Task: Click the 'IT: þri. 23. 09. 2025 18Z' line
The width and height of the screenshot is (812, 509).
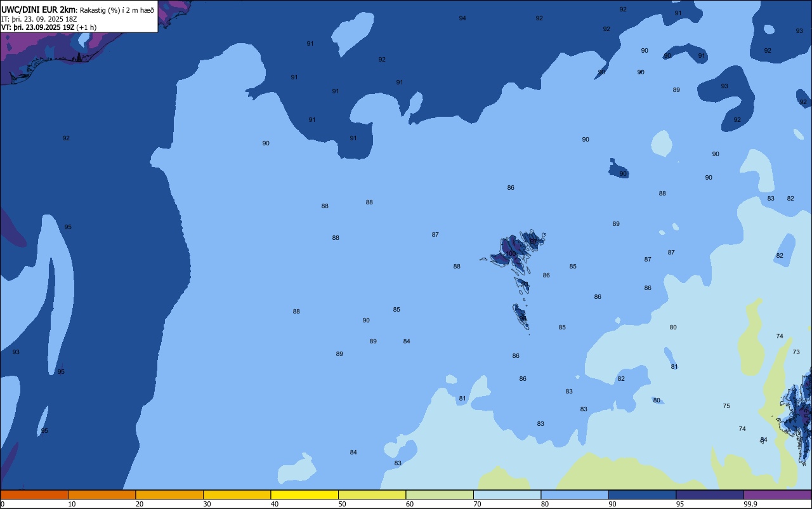Action: click(x=39, y=18)
